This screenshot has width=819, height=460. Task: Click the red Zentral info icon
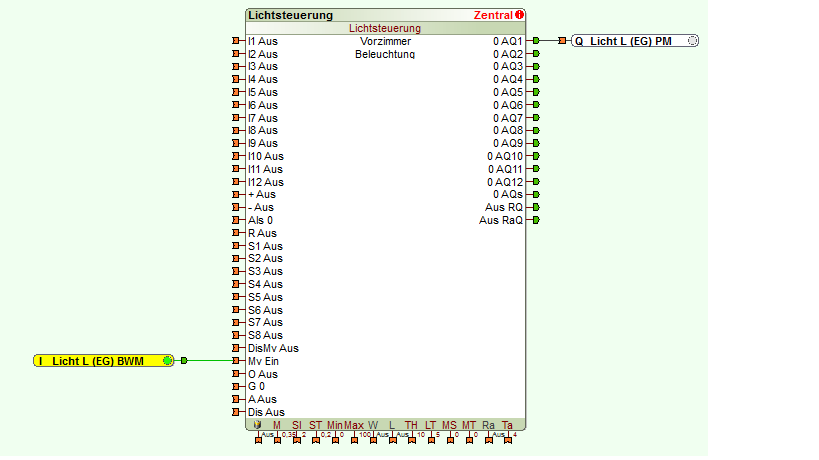tap(520, 16)
